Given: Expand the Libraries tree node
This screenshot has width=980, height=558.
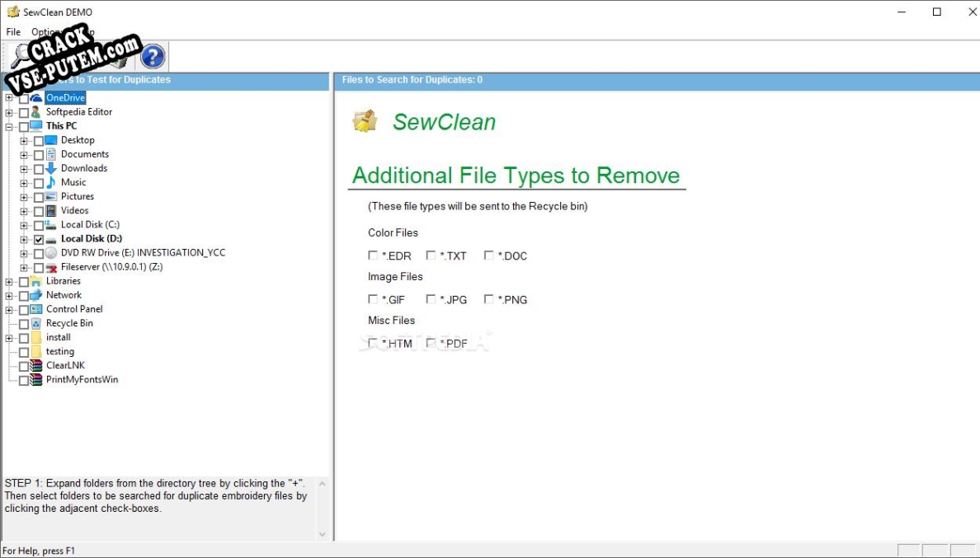Looking at the screenshot, I should pos(9,282).
